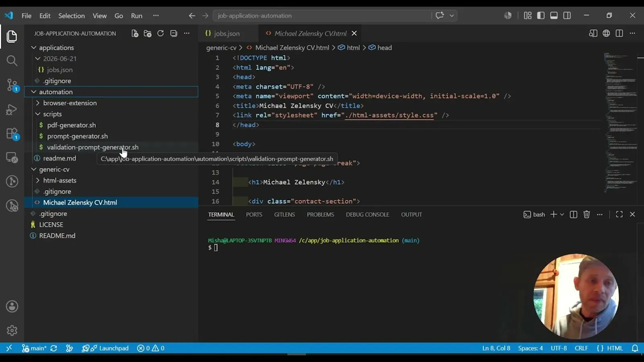This screenshot has width=644, height=362.
Task: Open the Explorer view in activity bar
Action: pos(12,37)
